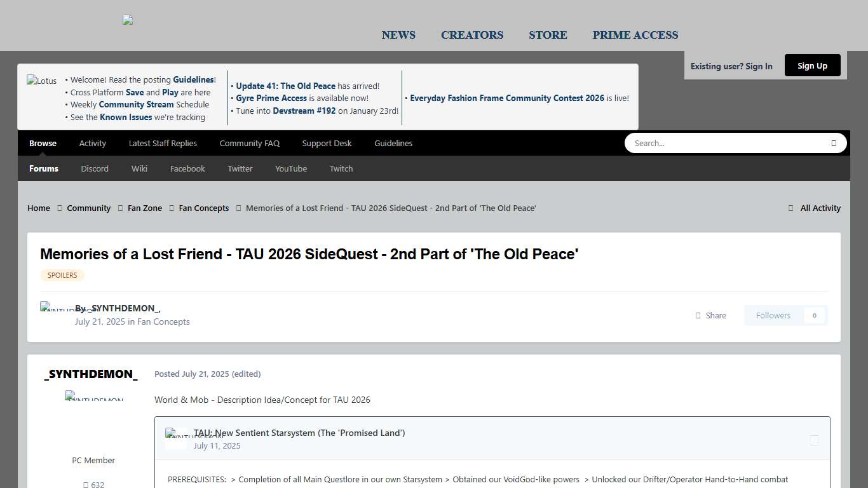The height and width of the screenshot is (488, 868).
Task: Switch to the Browse tab
Action: point(43,143)
